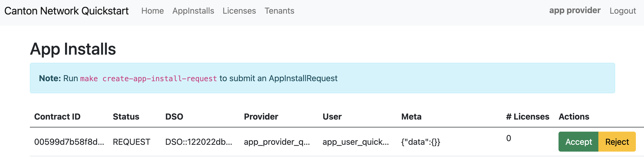Viewport: 644px width, 165px height.
Task: Click the App Installs page heading
Action: 73,49
